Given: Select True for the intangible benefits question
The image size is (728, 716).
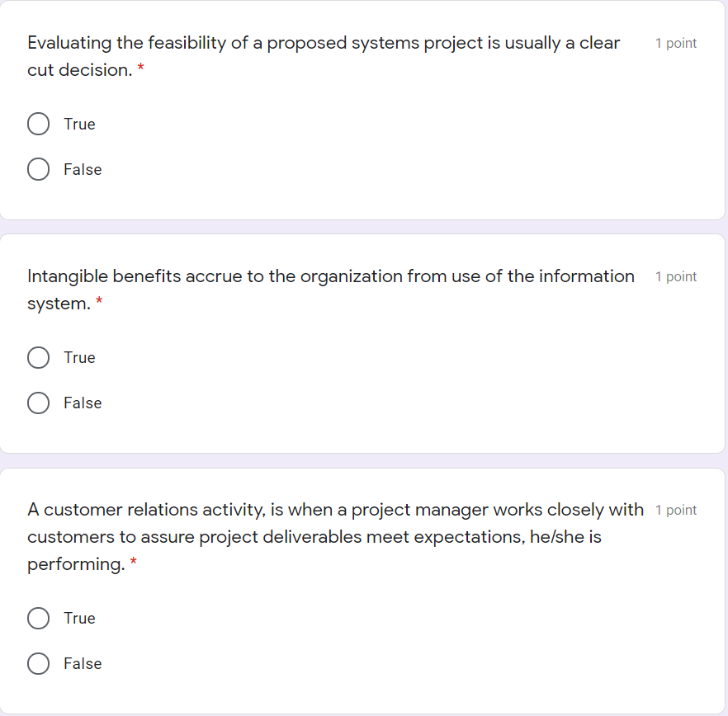Looking at the screenshot, I should (x=38, y=357).
